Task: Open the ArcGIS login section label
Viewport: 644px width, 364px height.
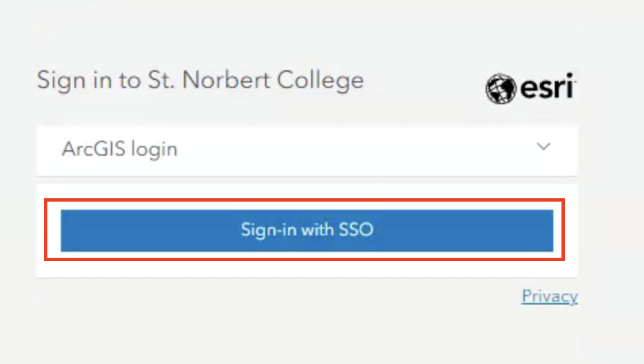Action: coord(120,149)
